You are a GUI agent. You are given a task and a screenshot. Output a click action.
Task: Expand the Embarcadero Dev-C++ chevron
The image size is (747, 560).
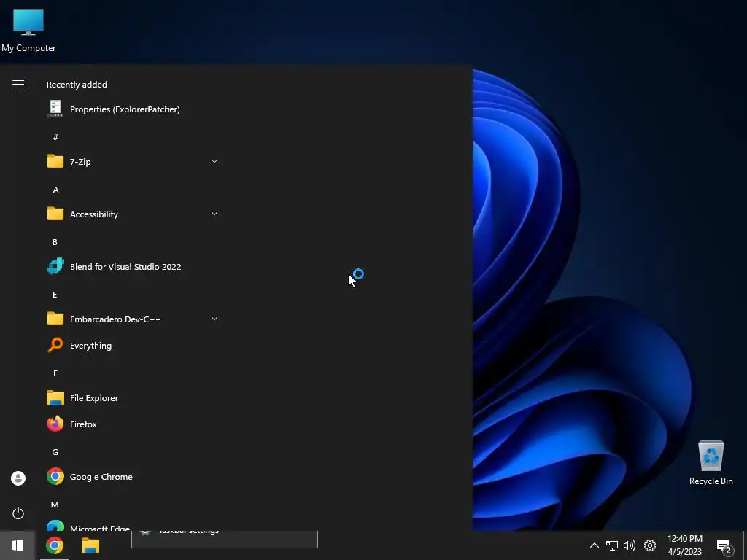pos(214,319)
